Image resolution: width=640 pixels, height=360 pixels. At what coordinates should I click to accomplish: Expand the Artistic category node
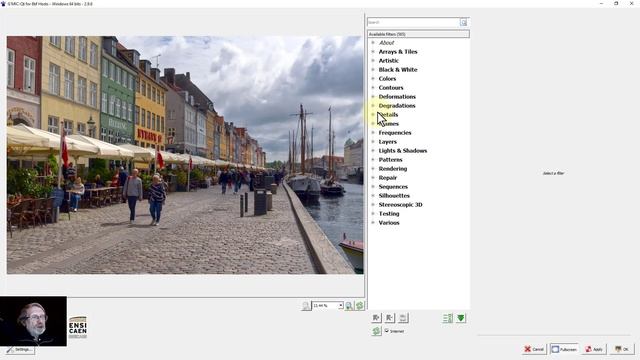point(373,61)
